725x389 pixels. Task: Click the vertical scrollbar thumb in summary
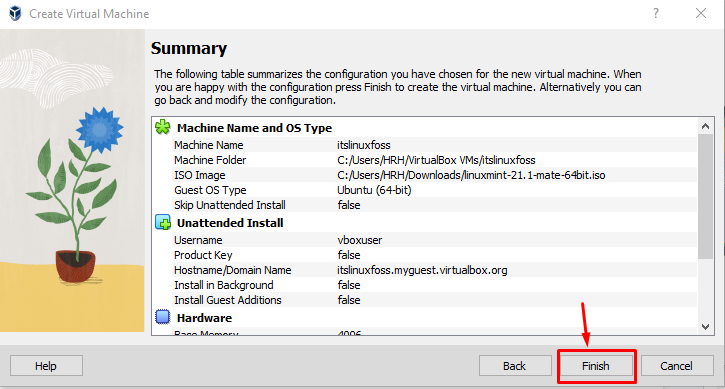705,197
